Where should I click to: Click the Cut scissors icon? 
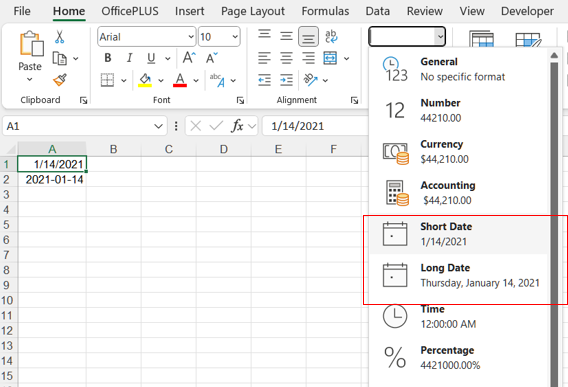tap(59, 37)
